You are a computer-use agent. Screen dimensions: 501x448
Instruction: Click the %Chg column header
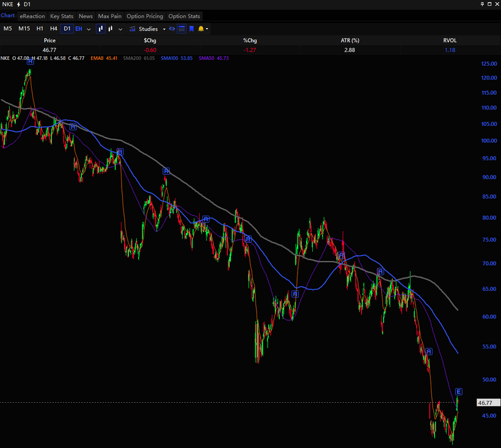click(x=250, y=40)
